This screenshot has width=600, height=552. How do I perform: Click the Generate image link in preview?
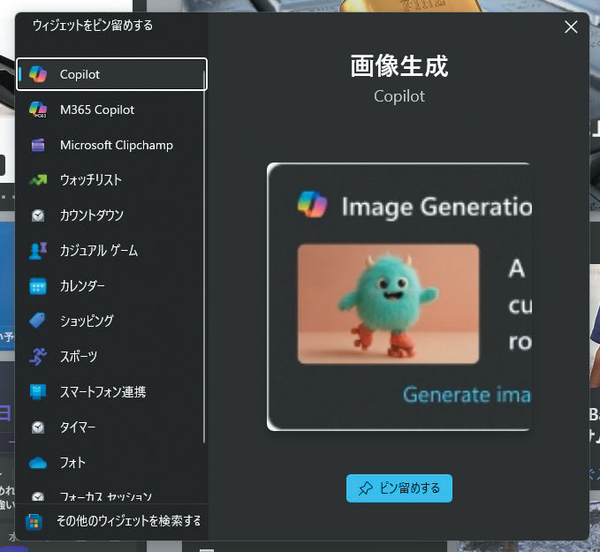(467, 394)
